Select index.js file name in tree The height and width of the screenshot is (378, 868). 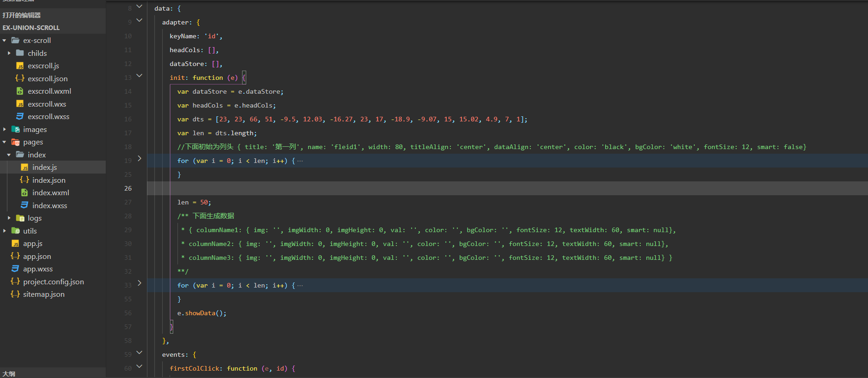click(x=45, y=168)
